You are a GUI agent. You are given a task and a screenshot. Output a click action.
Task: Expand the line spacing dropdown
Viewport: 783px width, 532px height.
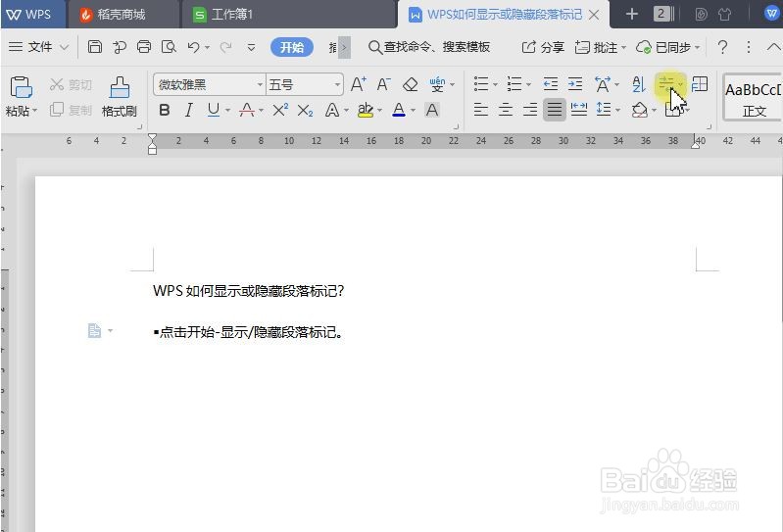(618, 110)
